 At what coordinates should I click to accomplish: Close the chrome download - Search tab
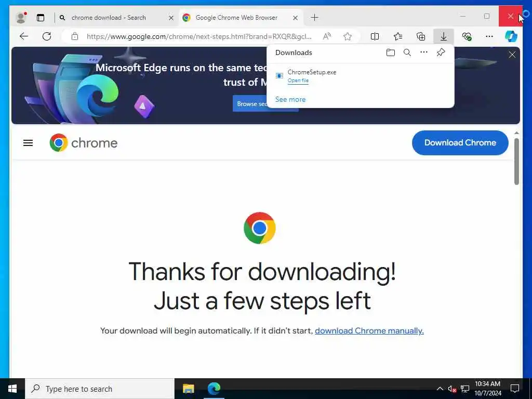[x=171, y=18]
